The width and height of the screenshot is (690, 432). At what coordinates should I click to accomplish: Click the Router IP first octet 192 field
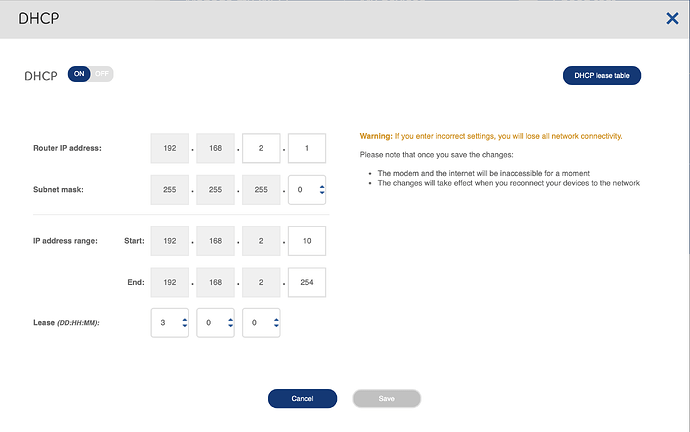(169, 148)
